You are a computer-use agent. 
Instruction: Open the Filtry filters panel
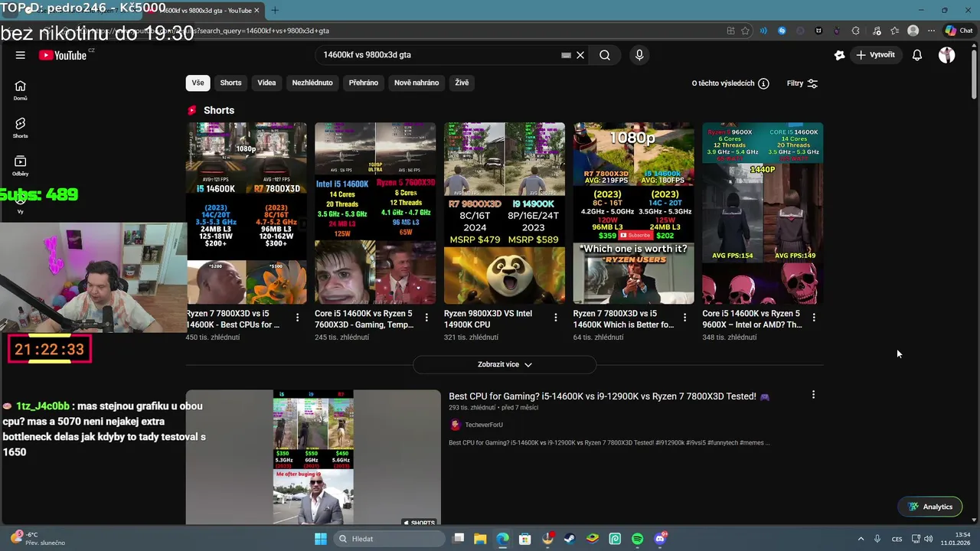coord(802,83)
